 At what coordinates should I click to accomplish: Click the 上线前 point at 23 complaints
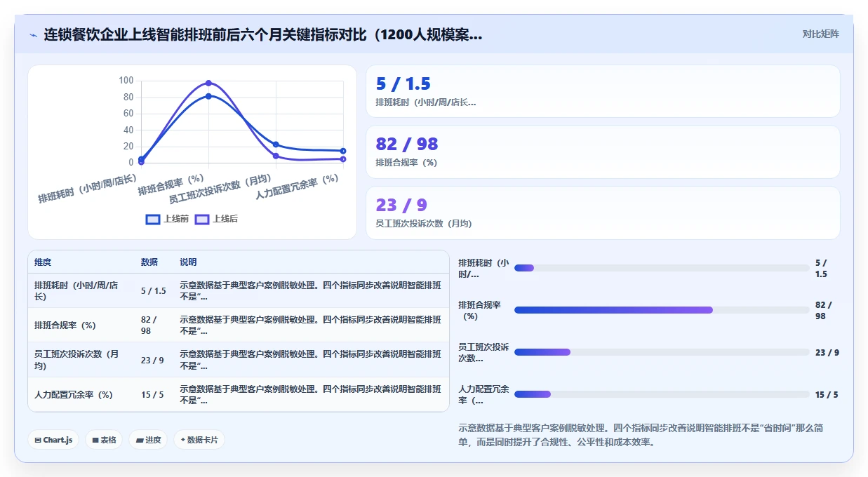pos(276,145)
